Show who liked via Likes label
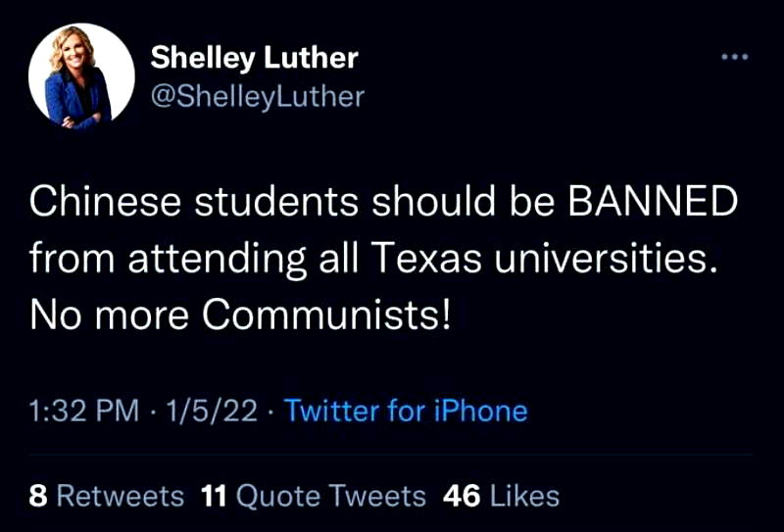 coord(524,496)
